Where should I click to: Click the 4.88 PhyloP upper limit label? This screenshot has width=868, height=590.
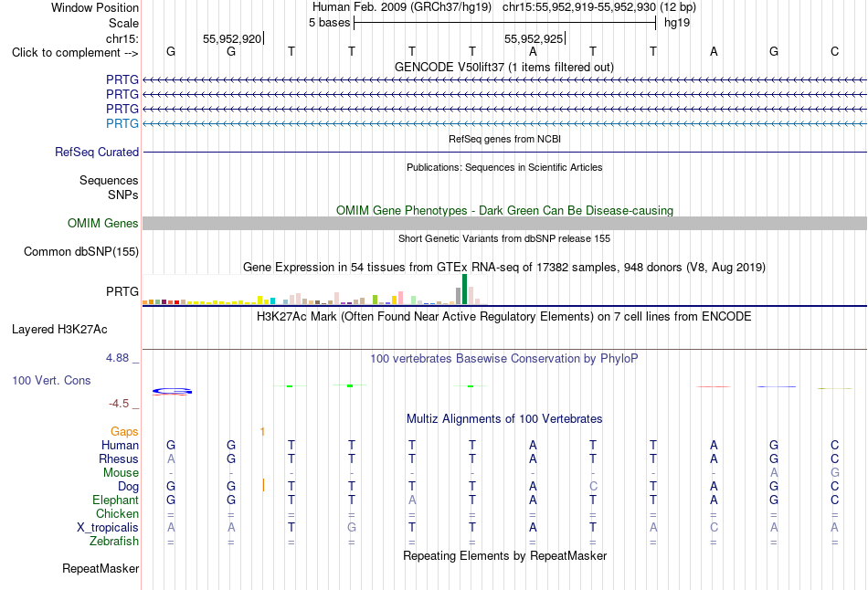117,358
